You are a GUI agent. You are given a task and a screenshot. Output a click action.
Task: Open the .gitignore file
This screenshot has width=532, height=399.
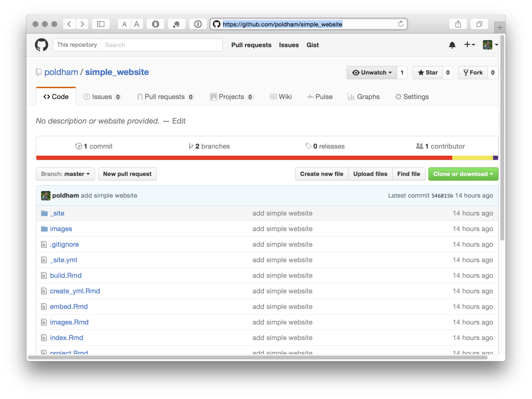click(64, 244)
